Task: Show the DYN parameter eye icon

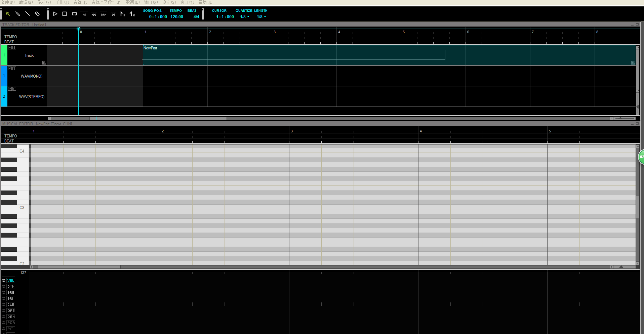Action: coord(4,287)
